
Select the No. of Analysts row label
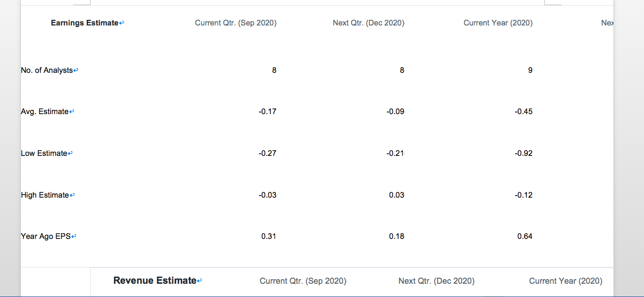point(47,70)
